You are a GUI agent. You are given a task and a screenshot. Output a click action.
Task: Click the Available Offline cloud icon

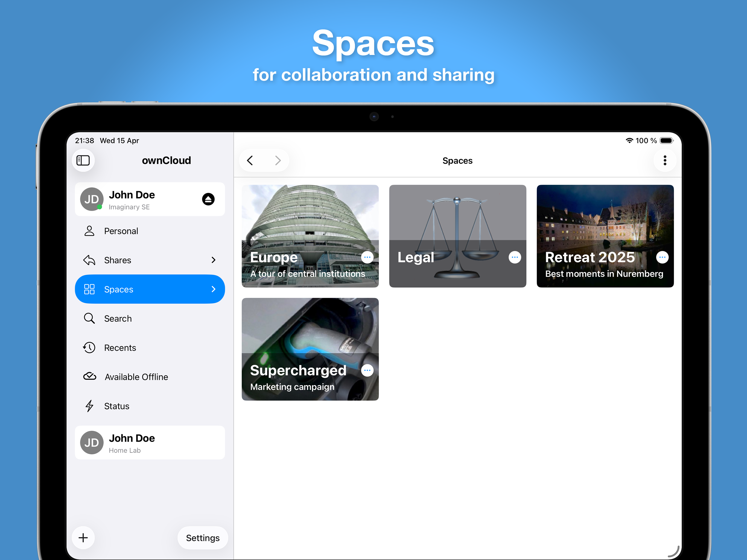(x=90, y=377)
